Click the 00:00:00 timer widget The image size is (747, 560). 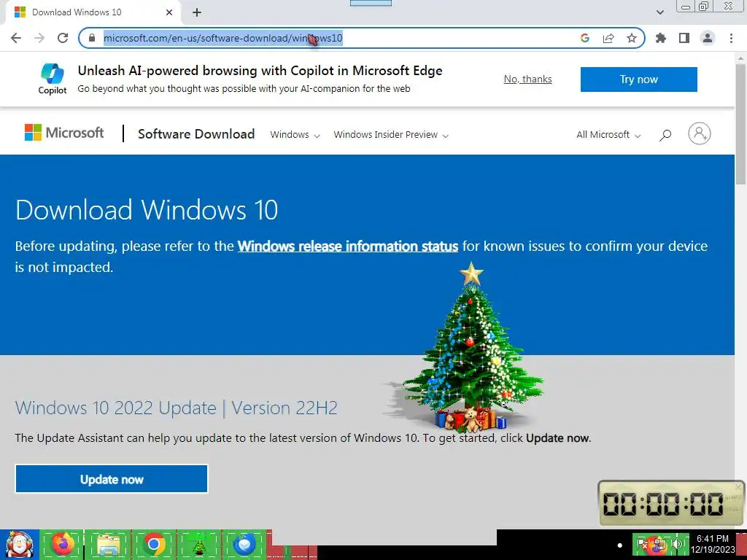pyautogui.click(x=671, y=503)
